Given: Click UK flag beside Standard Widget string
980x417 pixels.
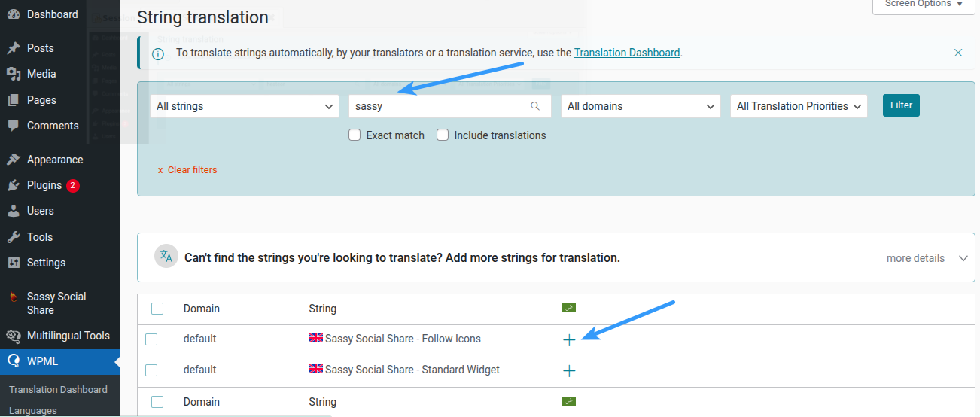Looking at the screenshot, I should click(x=316, y=370).
